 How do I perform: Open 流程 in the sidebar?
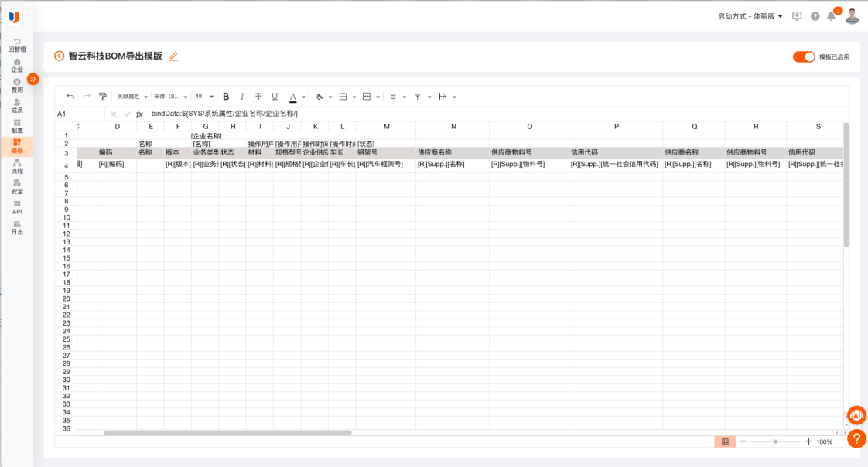pos(17,166)
